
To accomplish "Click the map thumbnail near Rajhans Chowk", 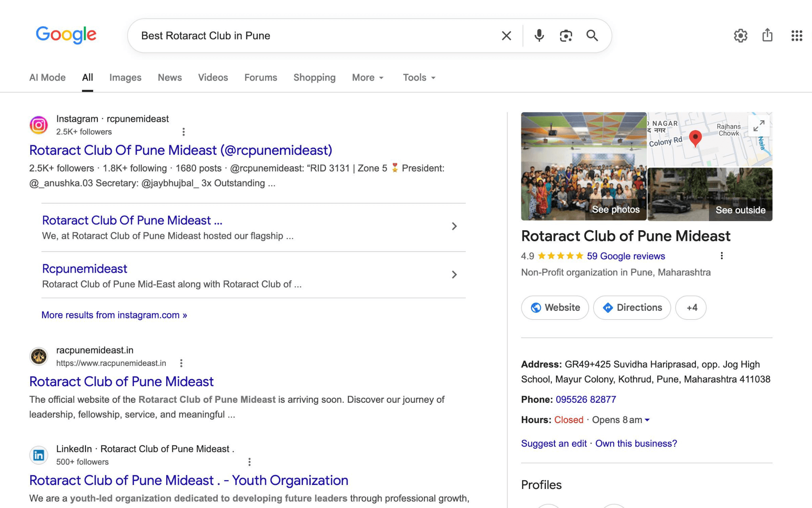I will coord(710,139).
